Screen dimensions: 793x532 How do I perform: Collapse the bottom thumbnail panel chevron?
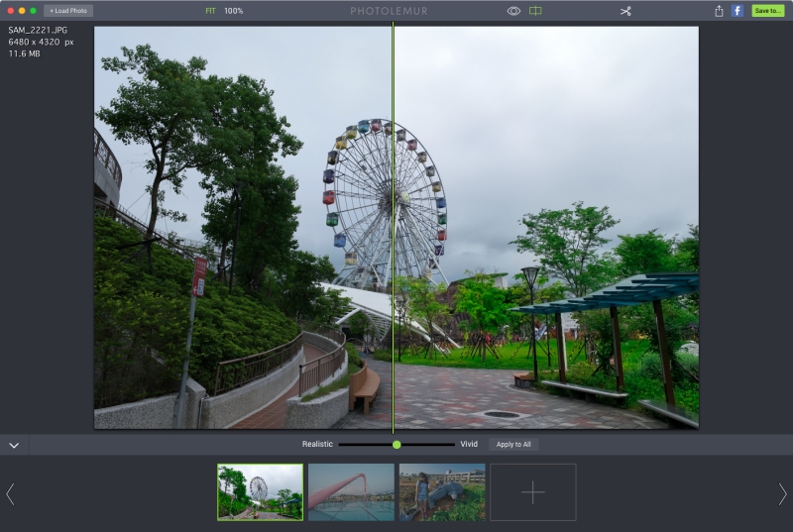(x=14, y=446)
